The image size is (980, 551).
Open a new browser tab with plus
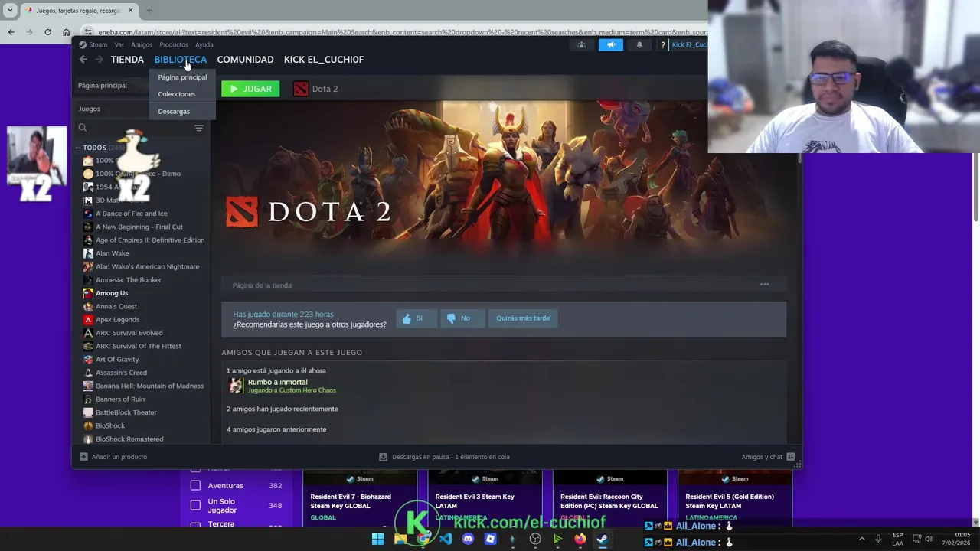click(149, 11)
